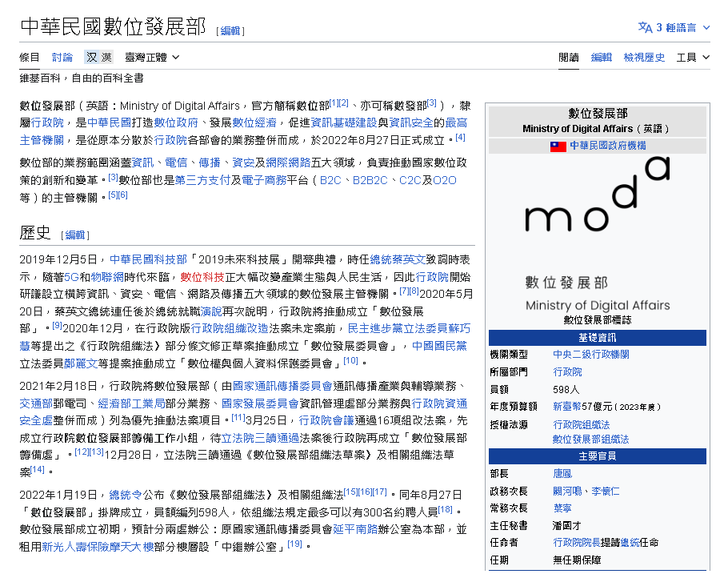Select the 閱讀 tab

pos(568,57)
